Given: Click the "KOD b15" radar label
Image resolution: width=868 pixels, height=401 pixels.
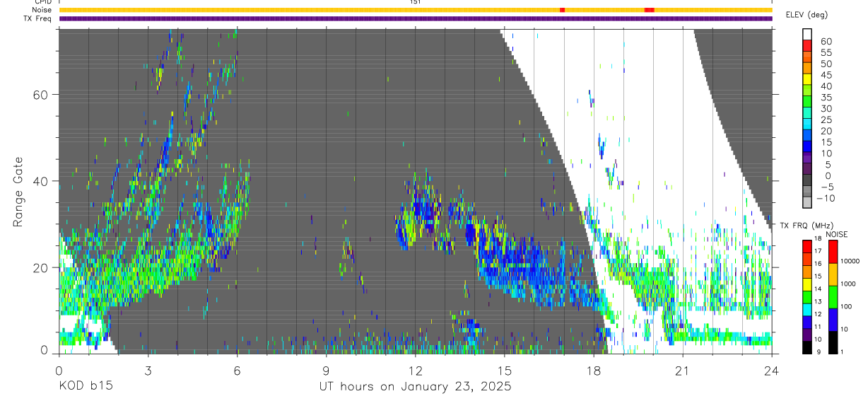Looking at the screenshot, I should [x=85, y=387].
